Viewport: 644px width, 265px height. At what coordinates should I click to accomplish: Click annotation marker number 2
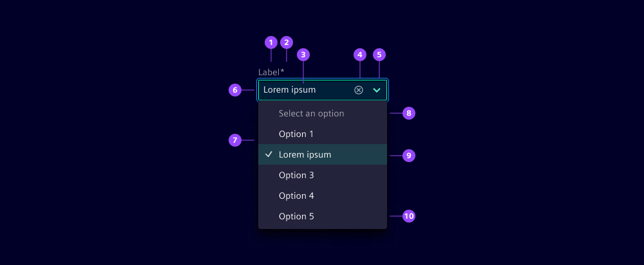(x=287, y=42)
